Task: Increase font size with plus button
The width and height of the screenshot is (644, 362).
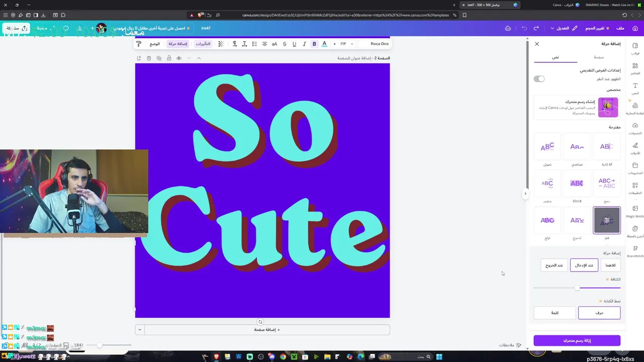Action: click(334, 44)
